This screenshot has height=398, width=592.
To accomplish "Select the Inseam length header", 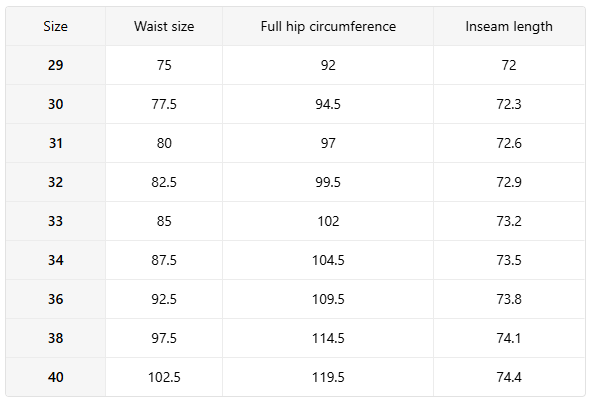I will coord(509,26).
